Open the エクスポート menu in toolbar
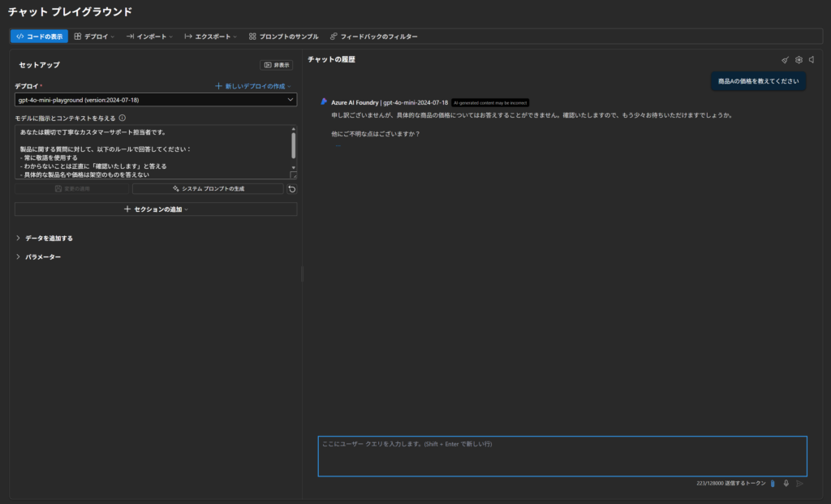831x504 pixels. tap(211, 37)
